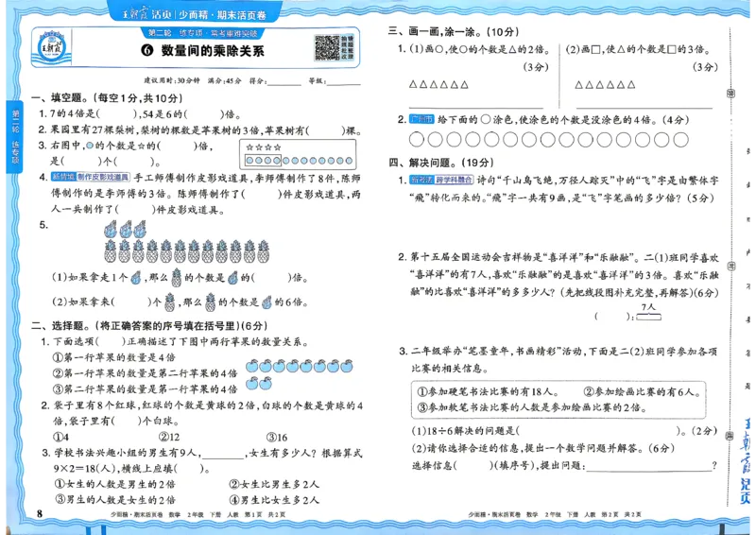This screenshot has width=756, height=535.
Task: Click the blue 广州市 badge
Action: 421,119
